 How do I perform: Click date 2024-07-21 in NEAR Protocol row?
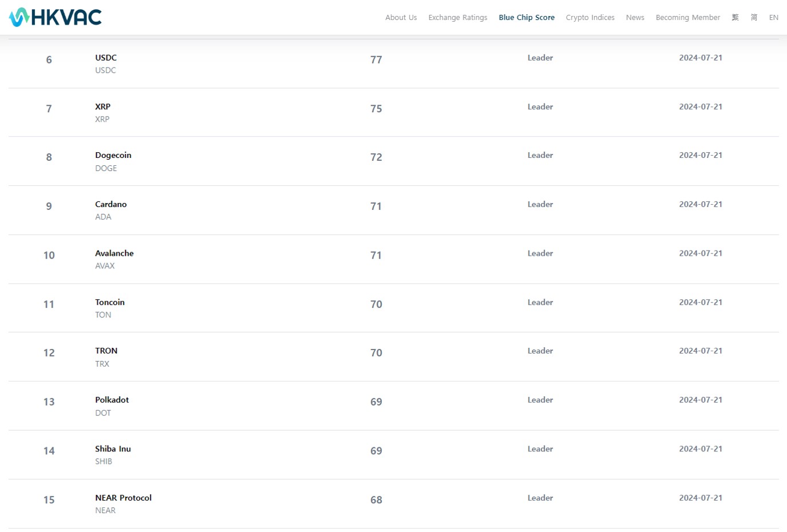tap(701, 498)
